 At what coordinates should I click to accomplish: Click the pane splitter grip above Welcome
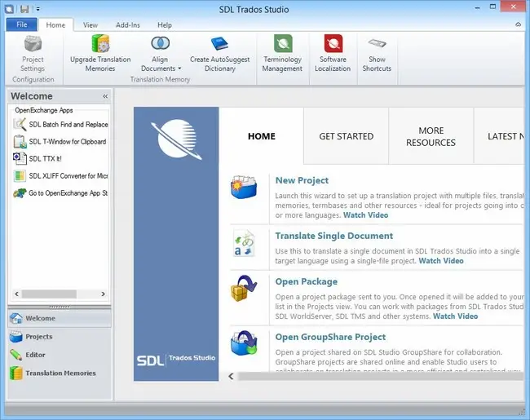tap(60, 307)
